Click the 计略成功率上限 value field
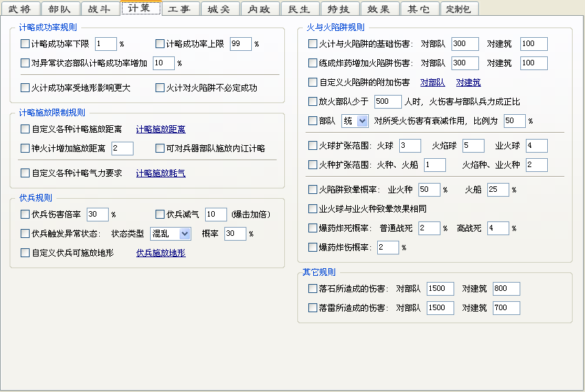The width and height of the screenshot is (585, 392). (241, 44)
